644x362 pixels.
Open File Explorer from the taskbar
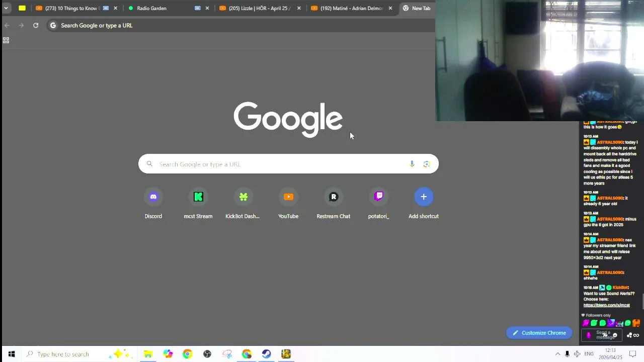tap(148, 354)
